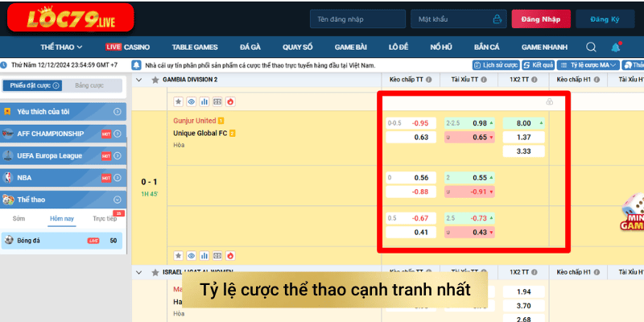Open scoreboard icon below the Gunjur match
This screenshot has width=644, height=322.
coord(217,255)
